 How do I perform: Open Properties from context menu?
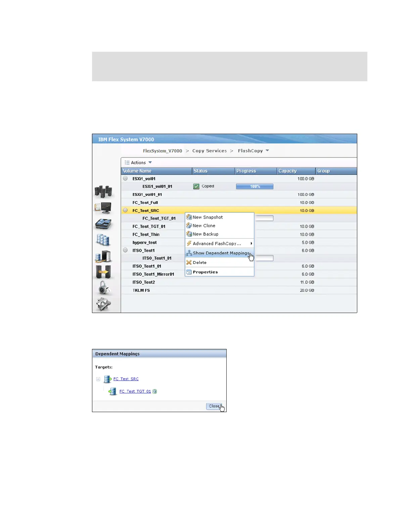[220, 272]
